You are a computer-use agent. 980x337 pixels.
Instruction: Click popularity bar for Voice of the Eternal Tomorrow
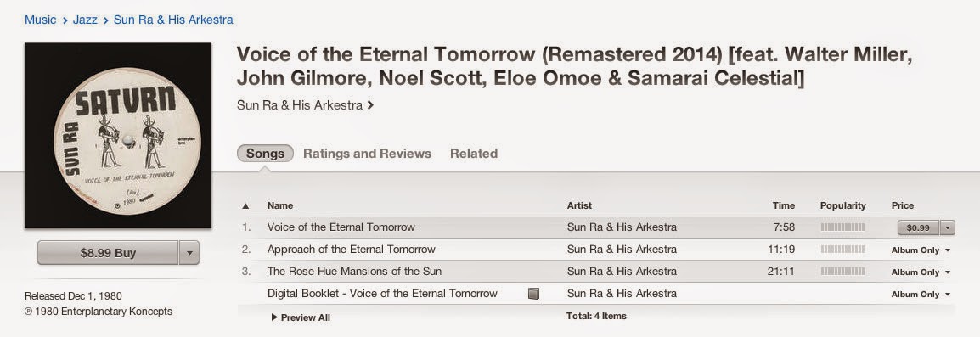pos(842,227)
